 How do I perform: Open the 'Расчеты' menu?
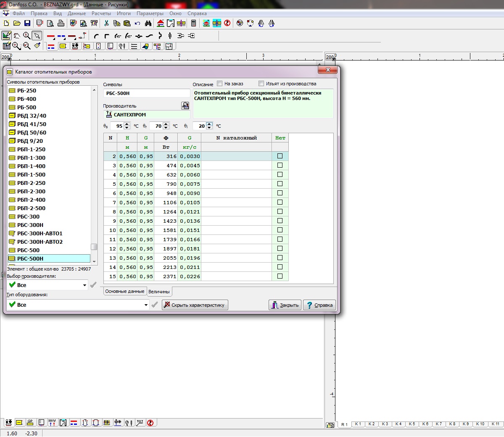[x=101, y=13]
